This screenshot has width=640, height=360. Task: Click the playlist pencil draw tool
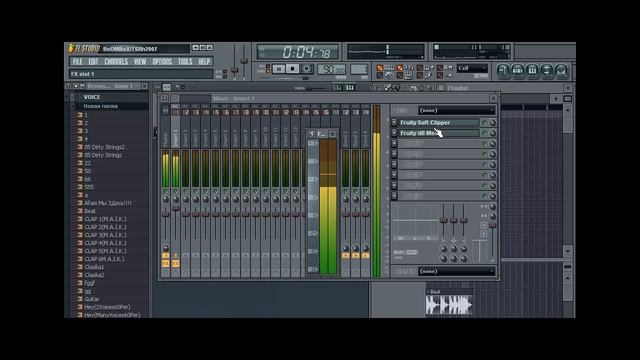[x=387, y=87]
